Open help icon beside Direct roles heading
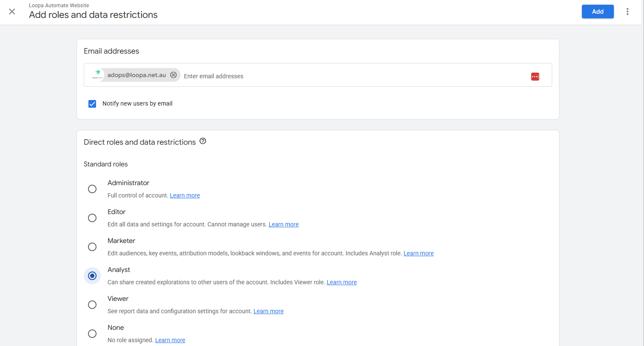This screenshot has width=644, height=346. pyautogui.click(x=203, y=141)
